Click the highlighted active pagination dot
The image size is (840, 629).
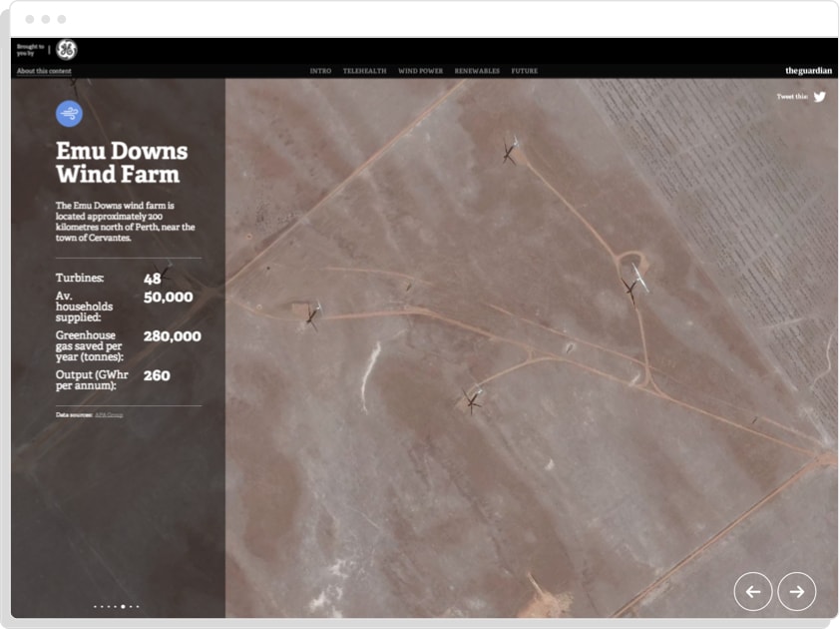123,606
